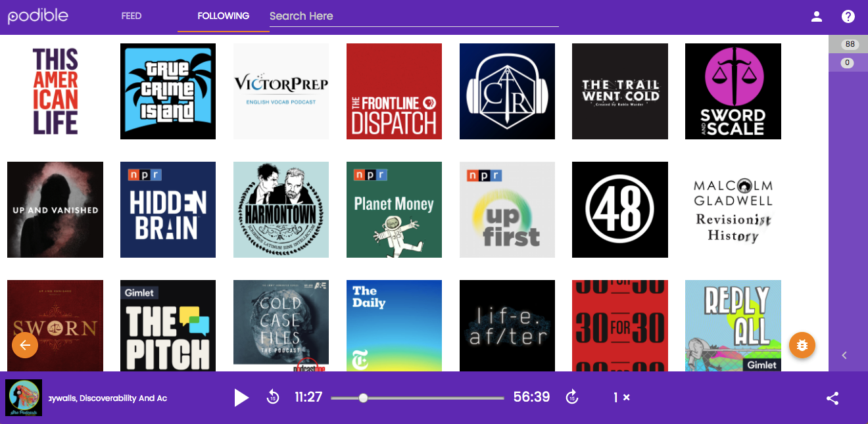Viewport: 868px width, 424px height.
Task: Click the elapsed time 11:27
Action: tap(308, 397)
